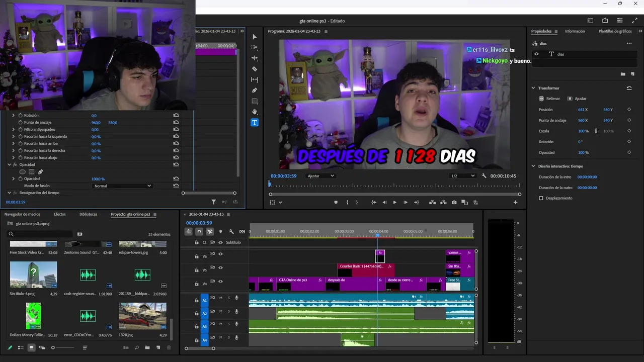This screenshot has height=362, width=644.
Task: Collapse Opacidad effect group
Action: tap(9, 165)
